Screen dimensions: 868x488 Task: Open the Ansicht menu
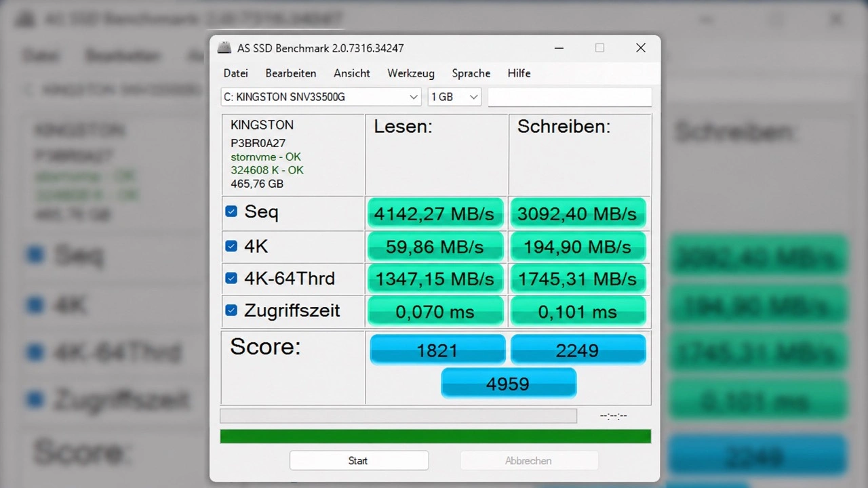coord(352,73)
